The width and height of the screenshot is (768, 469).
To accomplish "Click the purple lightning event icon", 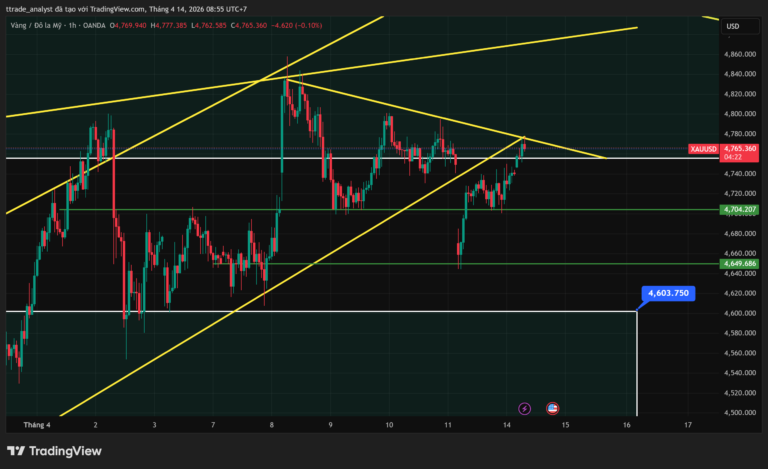I will point(525,408).
